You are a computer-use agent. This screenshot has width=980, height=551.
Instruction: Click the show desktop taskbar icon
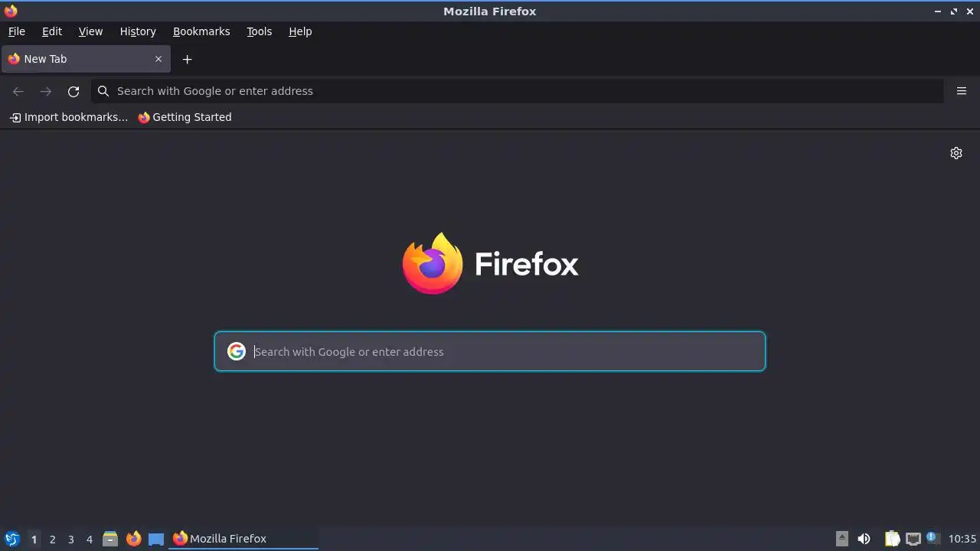(x=156, y=539)
